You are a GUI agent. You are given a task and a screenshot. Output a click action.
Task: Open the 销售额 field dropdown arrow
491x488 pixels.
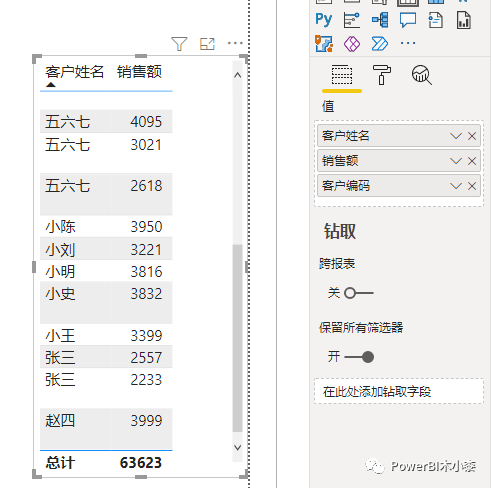tap(455, 161)
